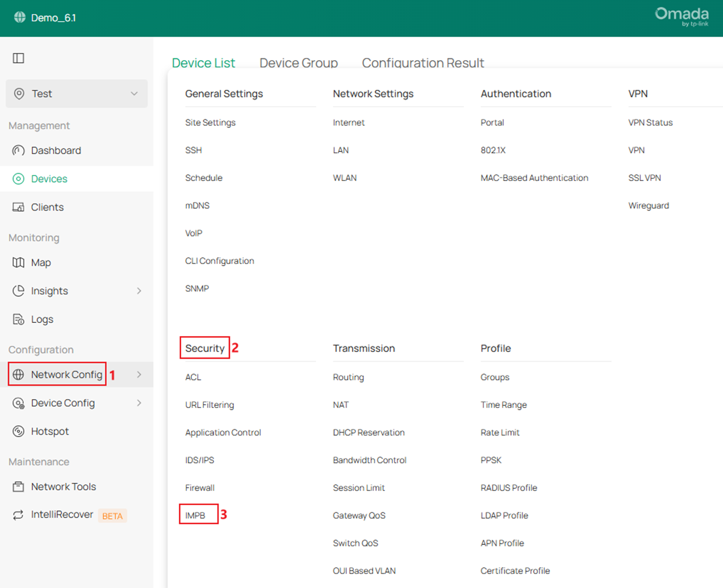
Task: Open the Logs page
Action: pos(42,319)
